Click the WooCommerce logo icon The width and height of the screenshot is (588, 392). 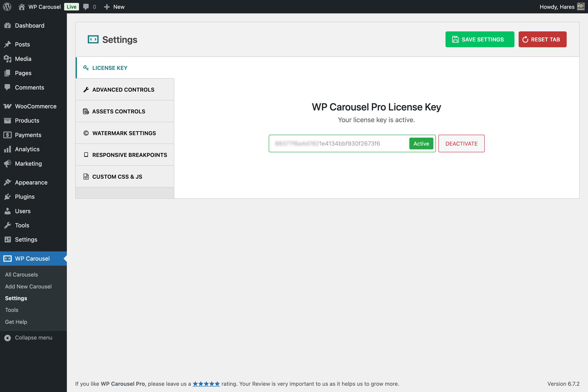(x=8, y=106)
